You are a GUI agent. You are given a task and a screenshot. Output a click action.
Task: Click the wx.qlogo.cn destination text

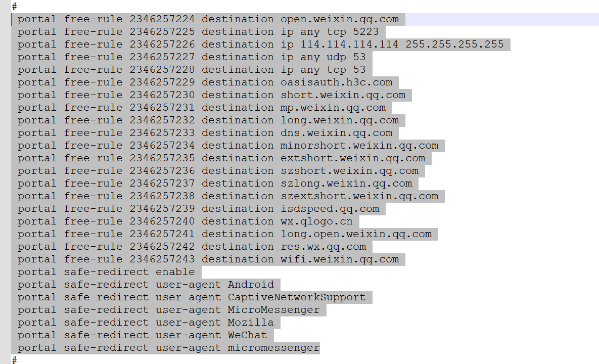click(x=316, y=221)
